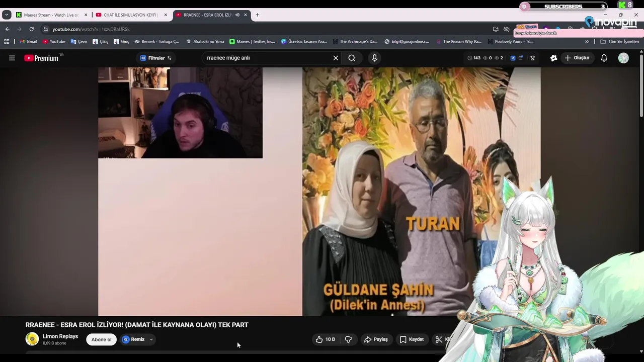Click the video title RRAENEE - ESRA EROL İZLİYOR

coord(137,325)
